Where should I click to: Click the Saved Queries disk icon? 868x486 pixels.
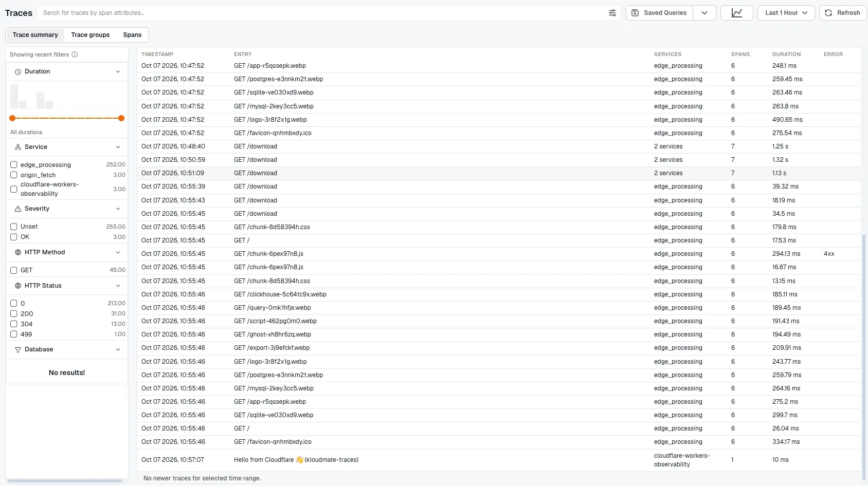(635, 13)
